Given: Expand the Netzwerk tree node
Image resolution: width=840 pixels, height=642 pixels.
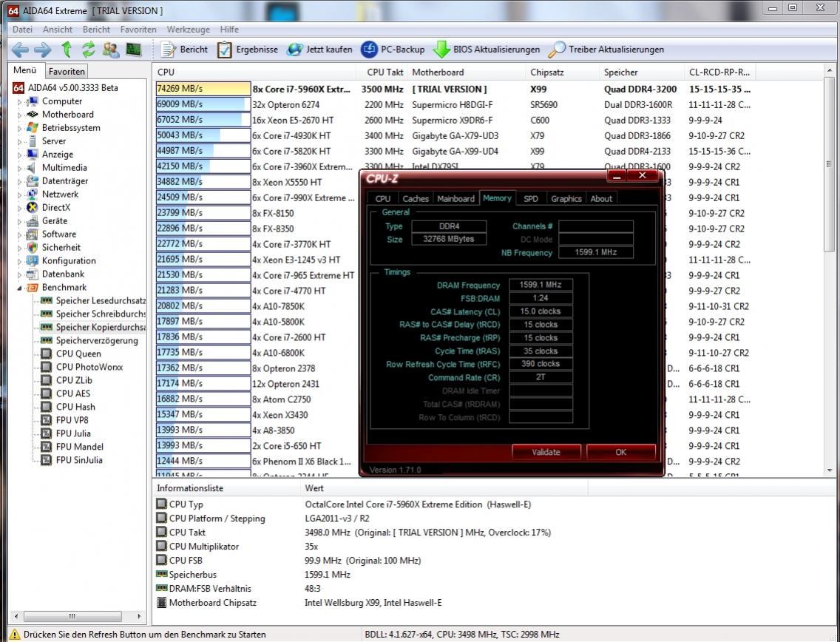Looking at the screenshot, I should [20, 195].
